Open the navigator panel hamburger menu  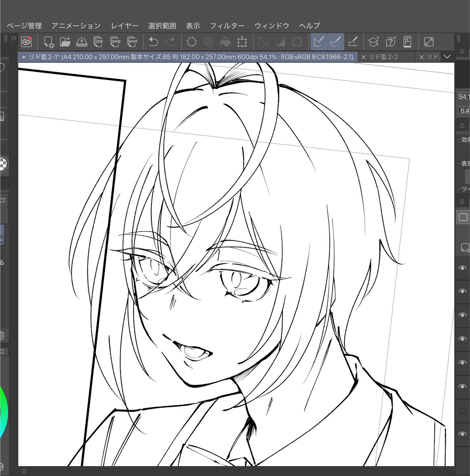click(462, 51)
